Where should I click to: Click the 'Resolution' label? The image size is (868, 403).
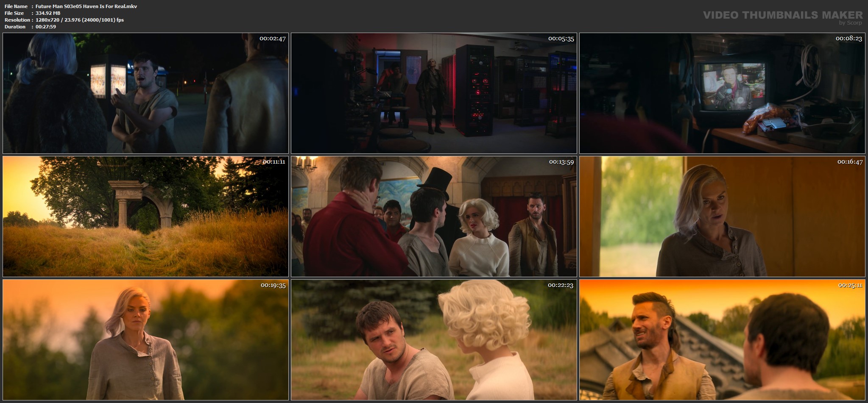click(x=17, y=20)
